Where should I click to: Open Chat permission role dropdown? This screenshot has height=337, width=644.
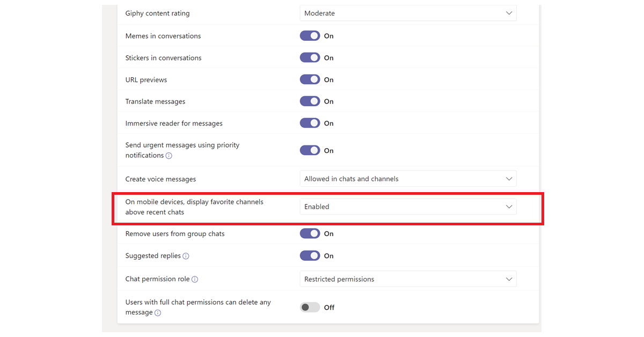[x=408, y=279]
